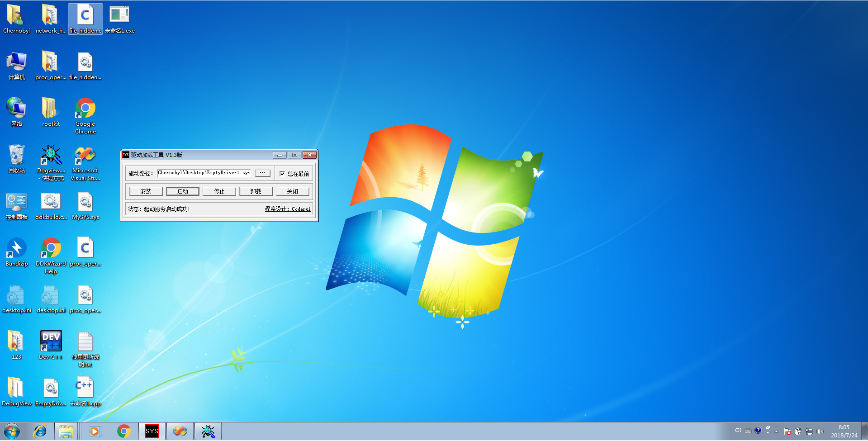Click the Show Desktop strip

(864, 432)
